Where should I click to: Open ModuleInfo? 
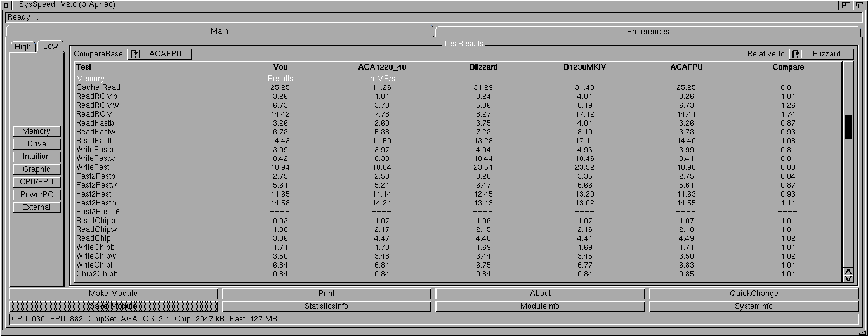click(540, 306)
